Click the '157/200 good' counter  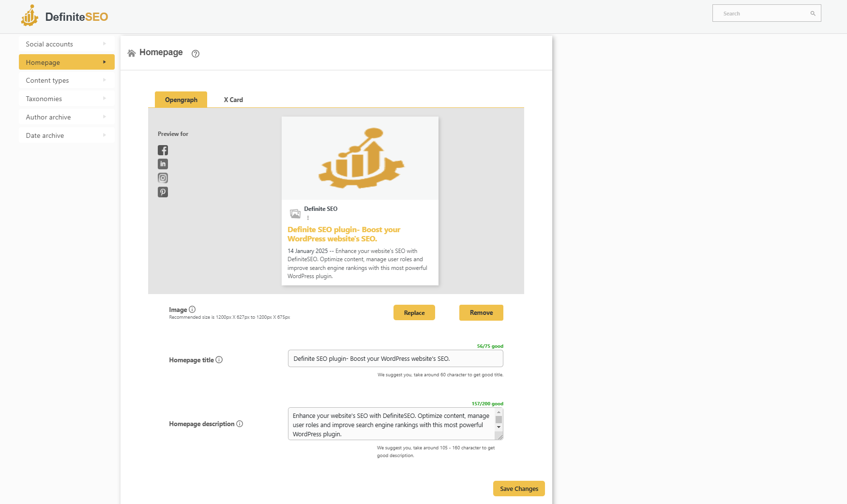[487, 404]
